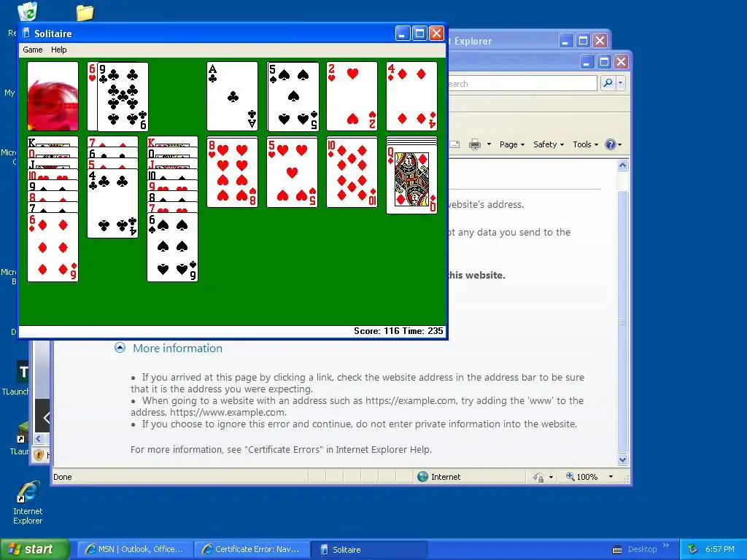
Task: Click the Start button
Action: pos(35,550)
